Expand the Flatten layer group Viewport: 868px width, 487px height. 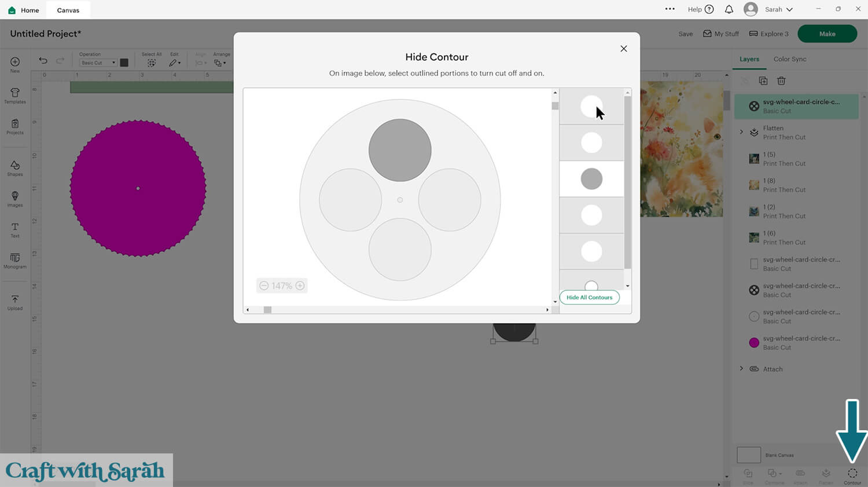pos(741,132)
